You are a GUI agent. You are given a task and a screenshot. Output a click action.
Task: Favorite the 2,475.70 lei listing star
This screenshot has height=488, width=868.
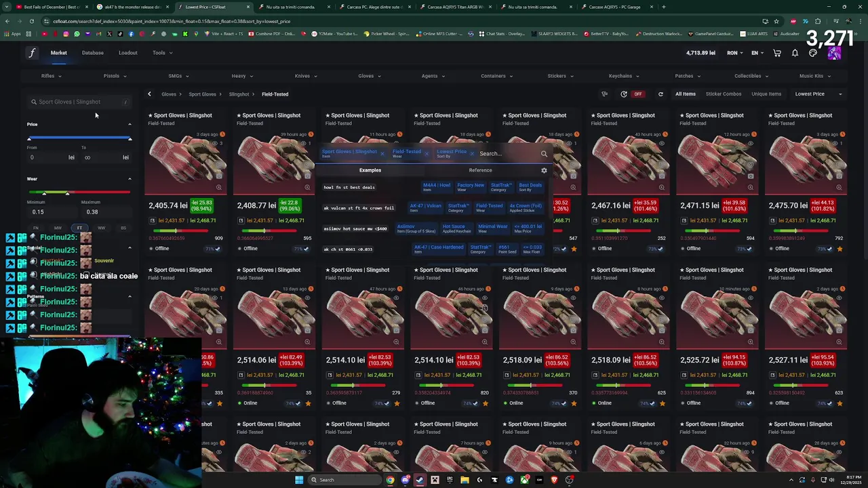coord(840,249)
